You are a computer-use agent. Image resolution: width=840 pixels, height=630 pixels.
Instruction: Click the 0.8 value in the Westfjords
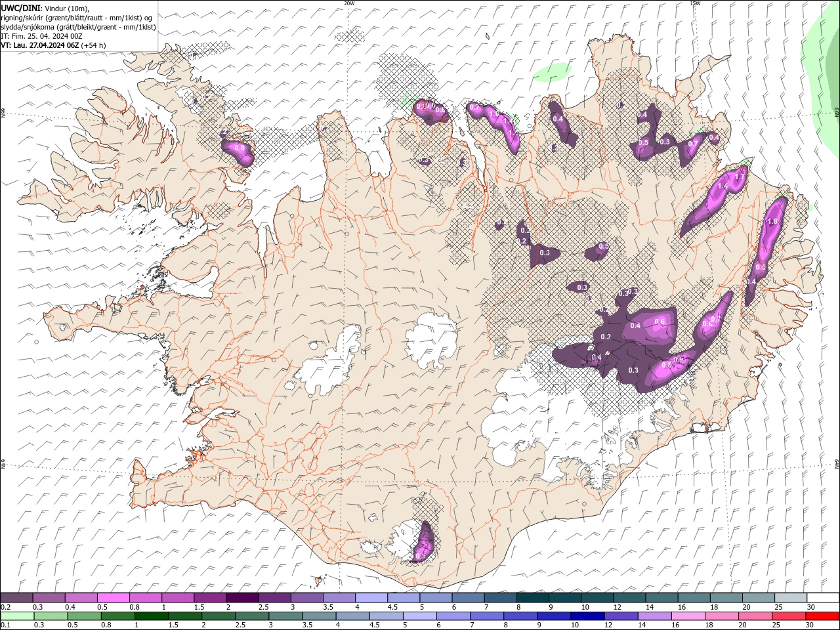pyautogui.click(x=240, y=148)
